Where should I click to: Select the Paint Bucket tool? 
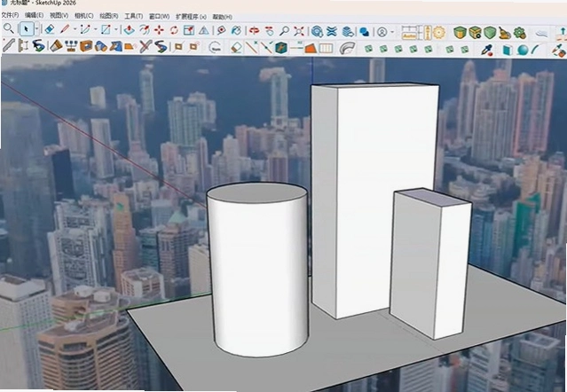tap(236, 31)
